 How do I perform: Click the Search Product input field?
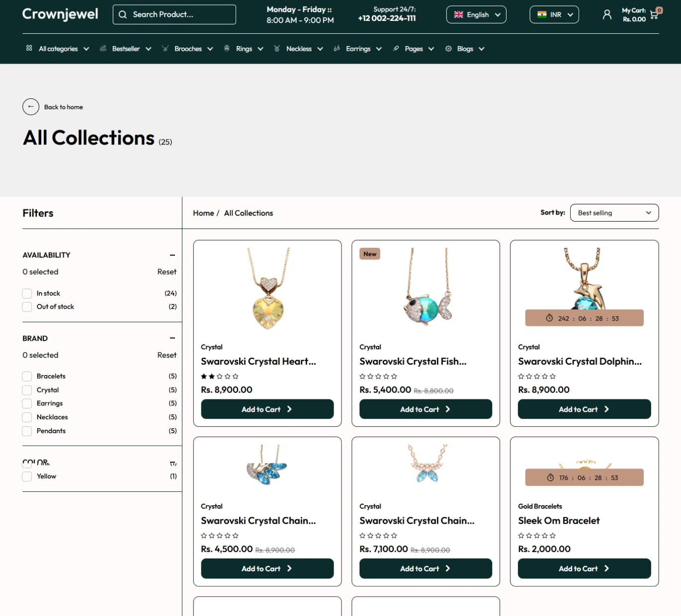(x=174, y=15)
